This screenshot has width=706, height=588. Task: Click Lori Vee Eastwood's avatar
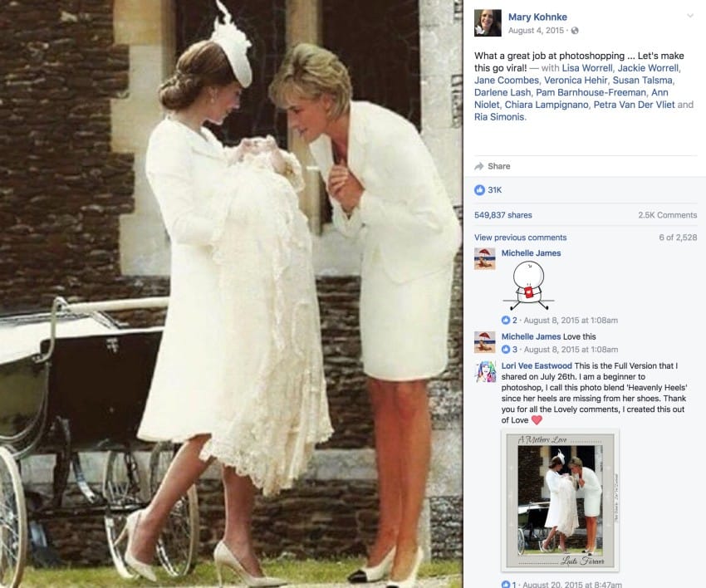[x=485, y=372]
